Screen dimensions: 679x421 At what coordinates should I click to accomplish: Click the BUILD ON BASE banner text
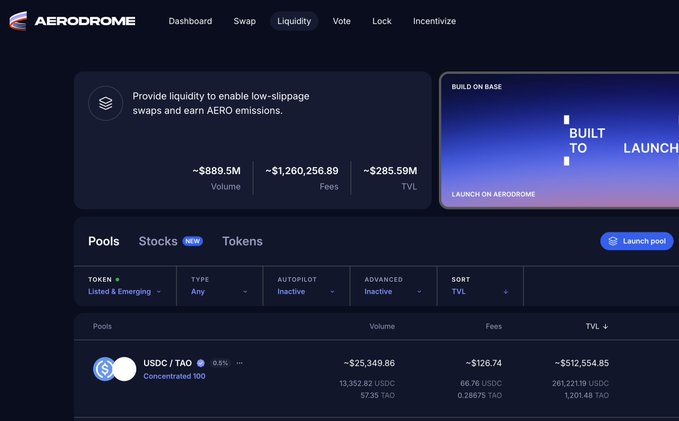476,87
